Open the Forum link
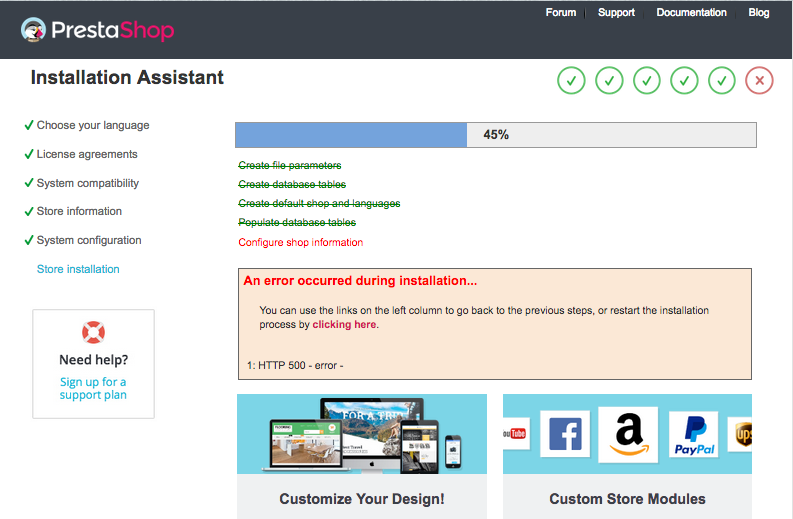 tap(560, 13)
